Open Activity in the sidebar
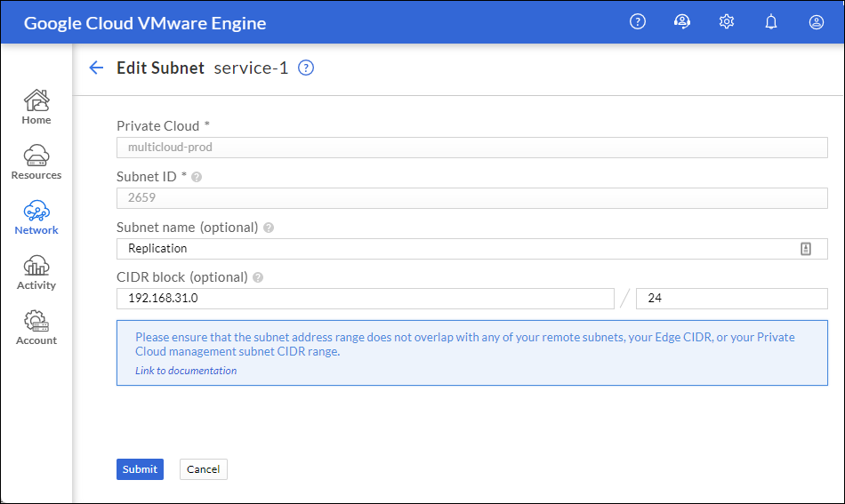The height and width of the screenshot is (504, 845). click(x=36, y=273)
